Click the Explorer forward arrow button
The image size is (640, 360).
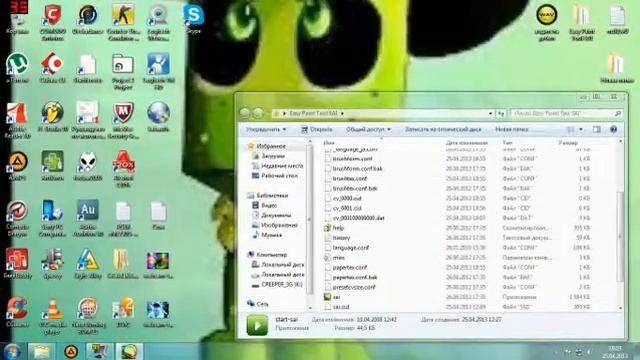[258, 113]
